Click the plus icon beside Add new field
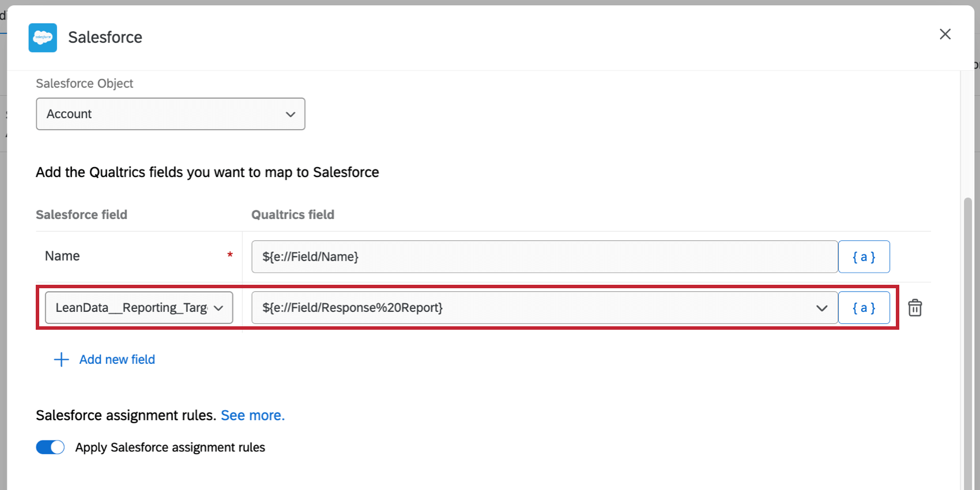This screenshot has height=490, width=980. click(61, 360)
